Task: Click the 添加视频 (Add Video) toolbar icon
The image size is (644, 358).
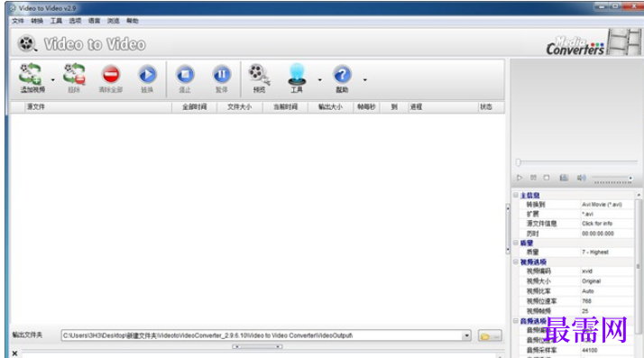Action: 31,74
